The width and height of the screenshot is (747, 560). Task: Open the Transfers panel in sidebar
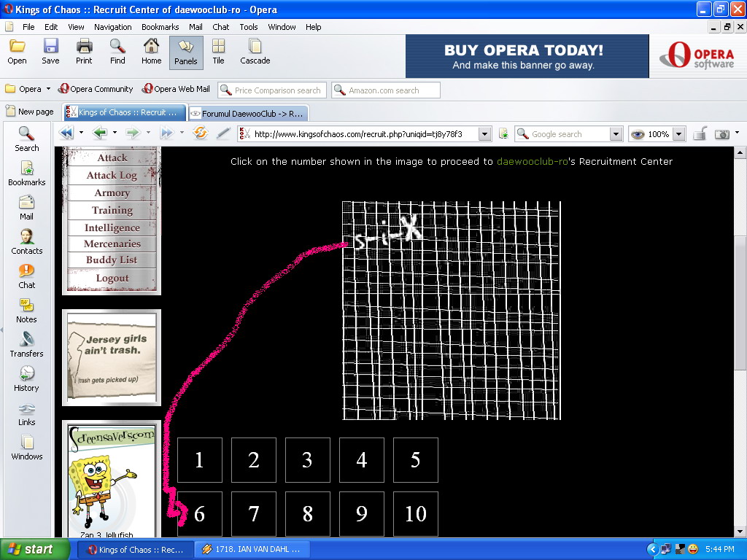coord(27,345)
